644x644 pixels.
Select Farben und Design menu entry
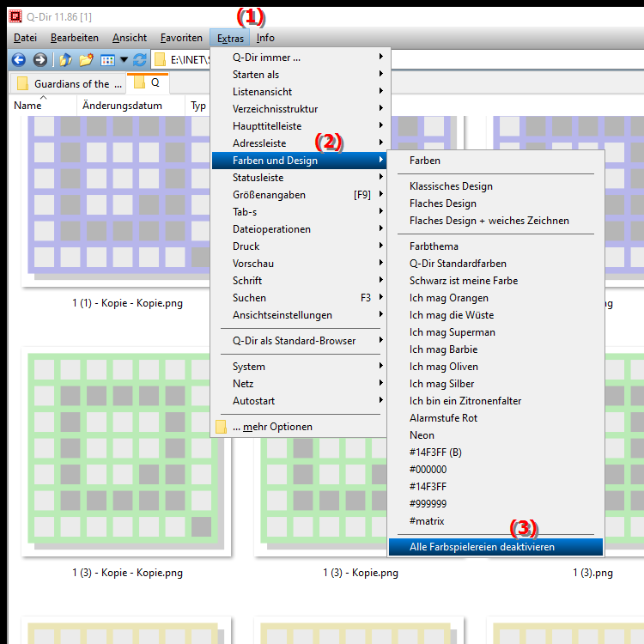[x=299, y=161]
